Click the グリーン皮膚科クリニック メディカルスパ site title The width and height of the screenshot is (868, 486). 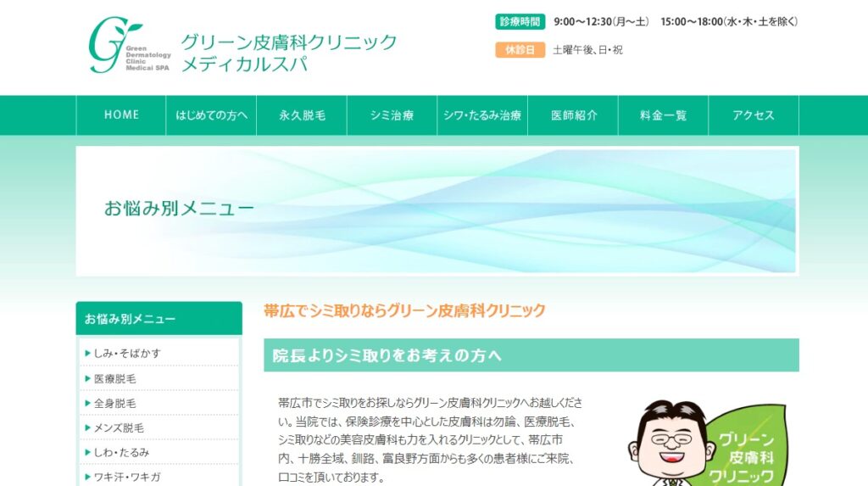[x=288, y=53]
